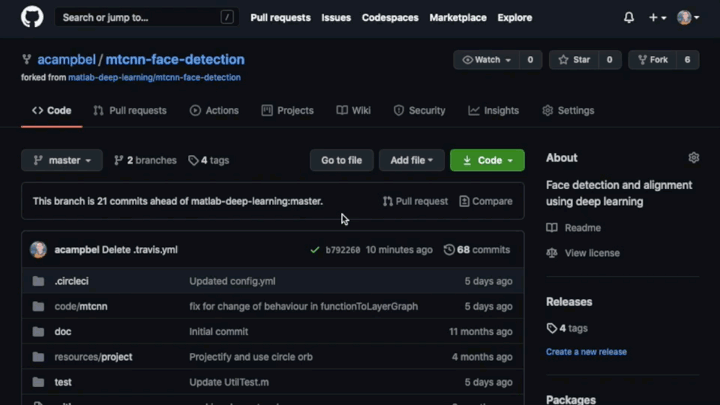Click the acampbel commit author avatar
720x405 pixels.
38,250
